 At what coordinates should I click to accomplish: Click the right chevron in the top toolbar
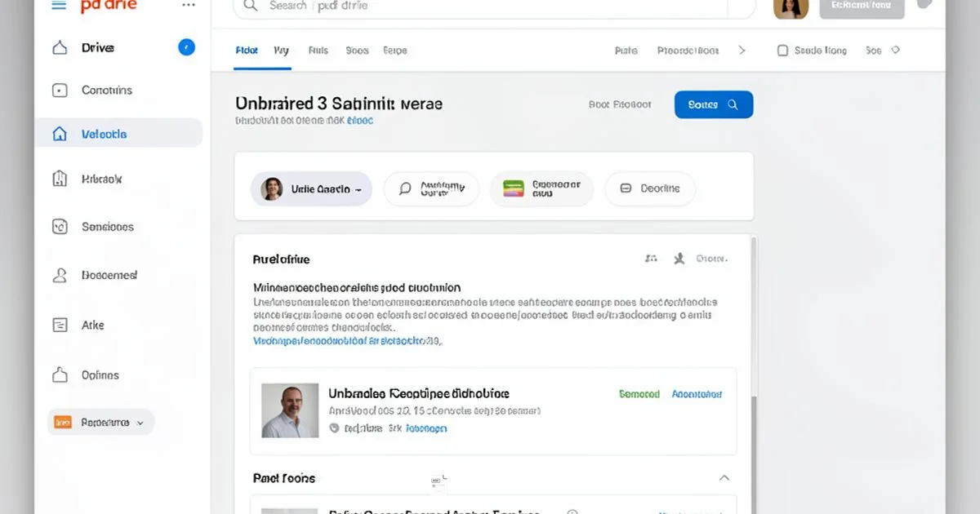(x=742, y=51)
